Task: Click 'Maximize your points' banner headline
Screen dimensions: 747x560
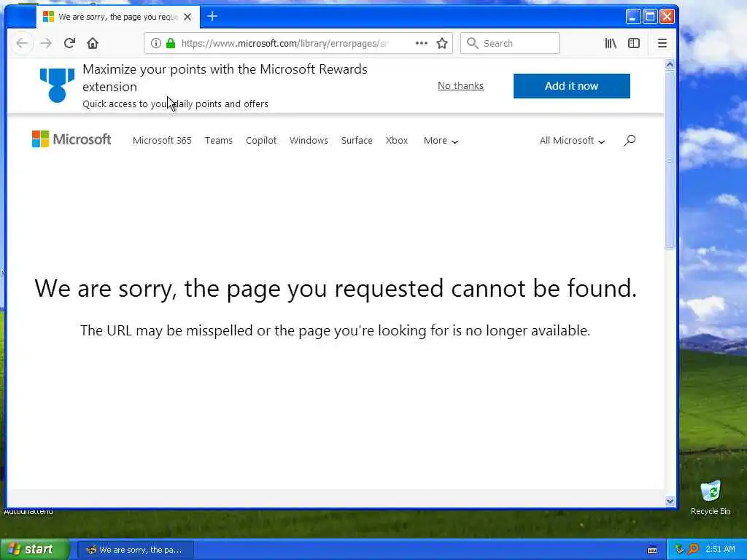Action: click(x=225, y=78)
